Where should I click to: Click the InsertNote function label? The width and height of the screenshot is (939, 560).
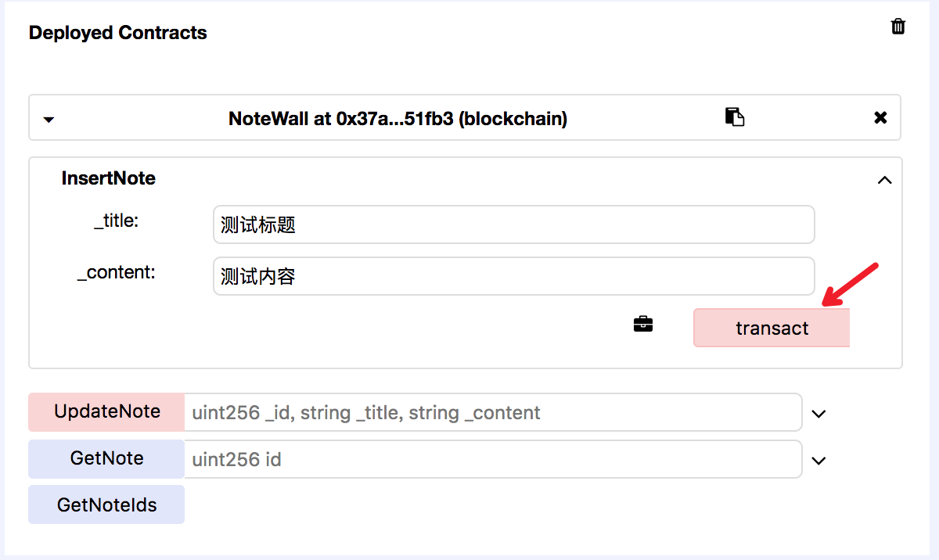point(109,178)
